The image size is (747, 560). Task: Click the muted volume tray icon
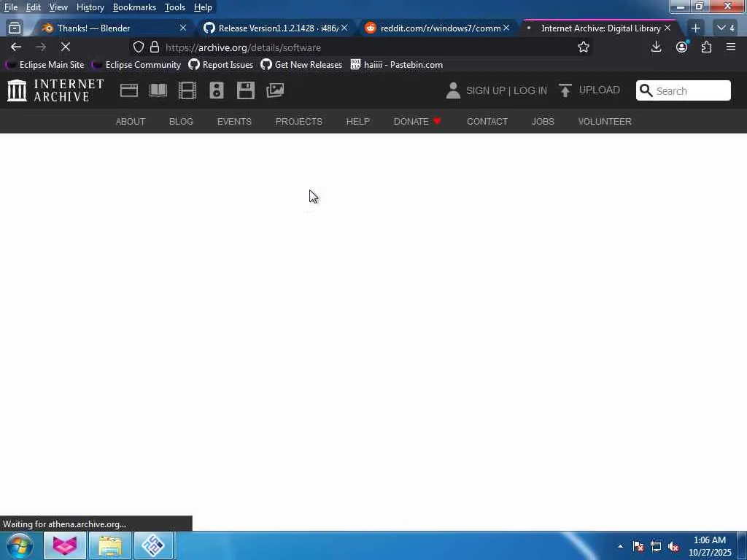point(673,547)
